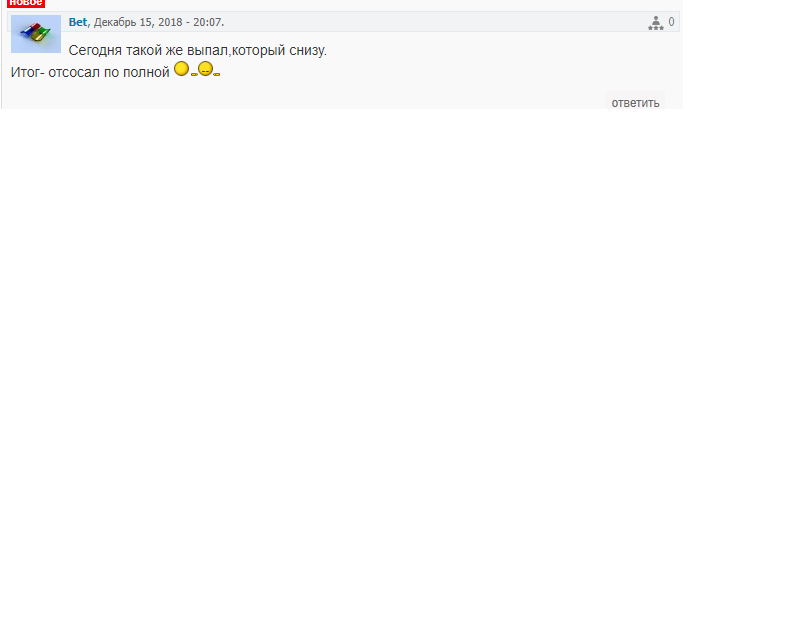
Task: Click the line 'Итог- отсосал по полной'
Action: pyautogui.click(x=90, y=72)
